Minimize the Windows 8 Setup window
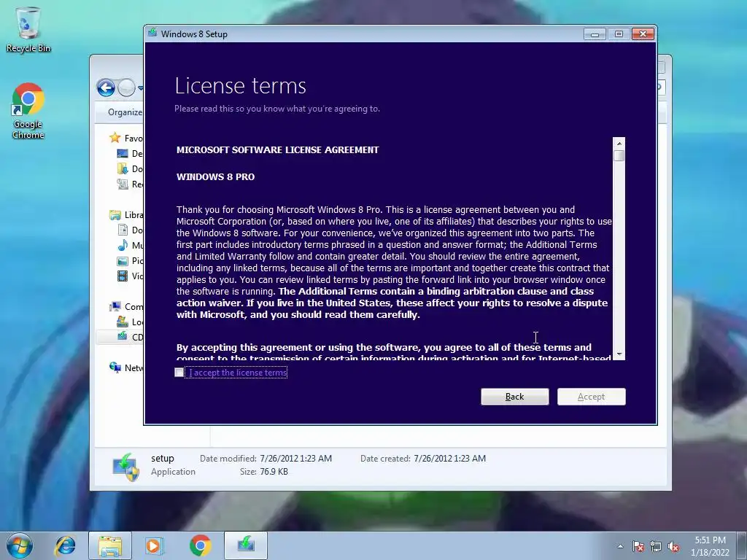The width and height of the screenshot is (747, 560). point(595,34)
